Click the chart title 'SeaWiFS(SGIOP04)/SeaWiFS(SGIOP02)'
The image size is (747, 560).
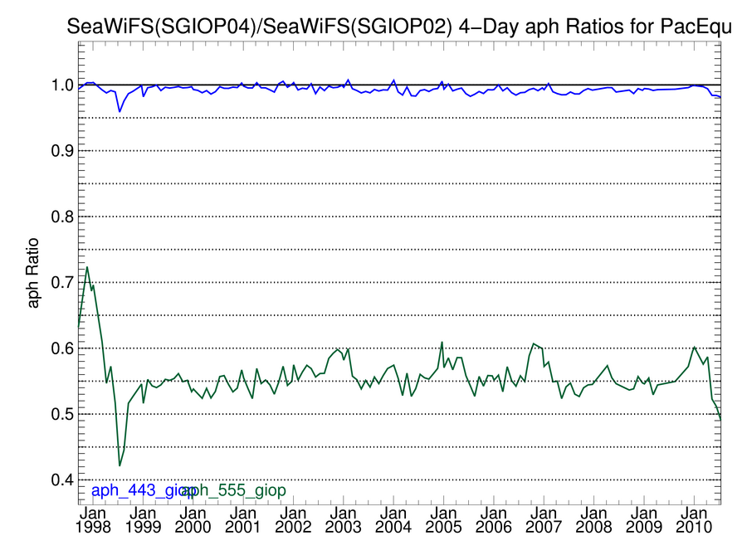(x=259, y=27)
